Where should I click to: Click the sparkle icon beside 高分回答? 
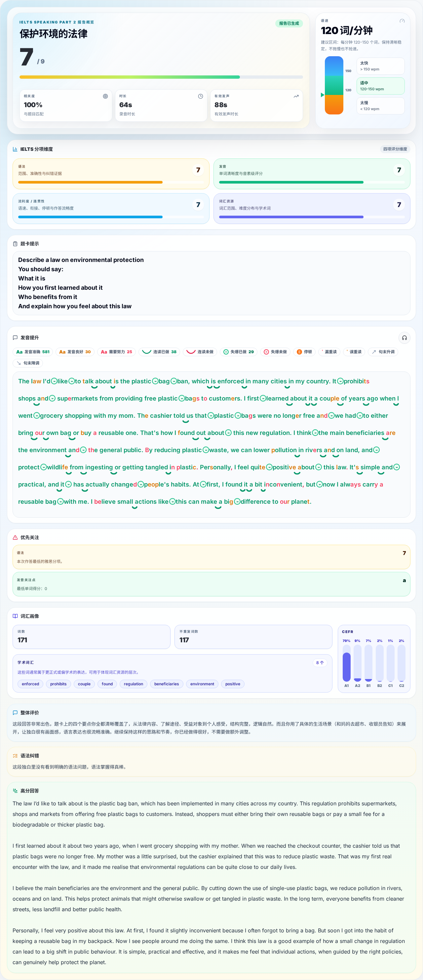(x=15, y=790)
